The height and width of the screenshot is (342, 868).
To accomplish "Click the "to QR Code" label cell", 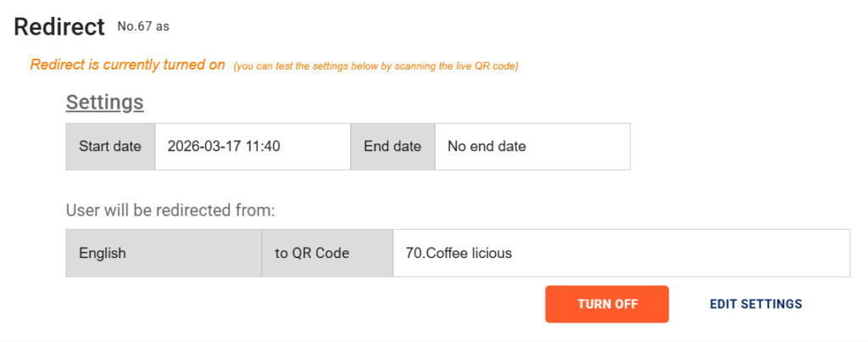I will click(311, 253).
